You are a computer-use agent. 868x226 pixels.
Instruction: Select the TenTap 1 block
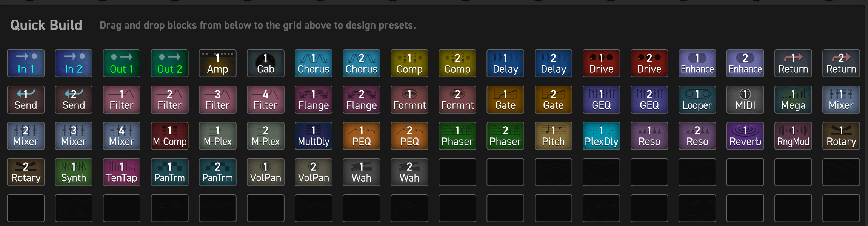(x=122, y=172)
